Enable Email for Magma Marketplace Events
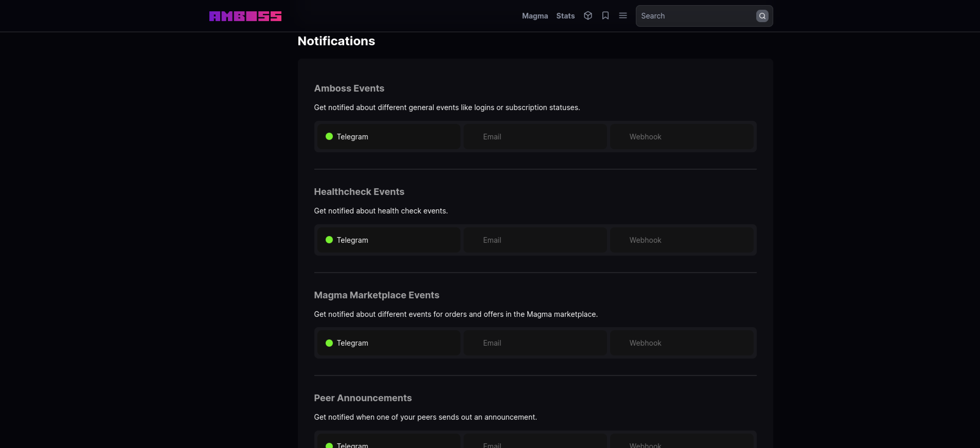Viewport: 980px width, 448px height. (535, 343)
